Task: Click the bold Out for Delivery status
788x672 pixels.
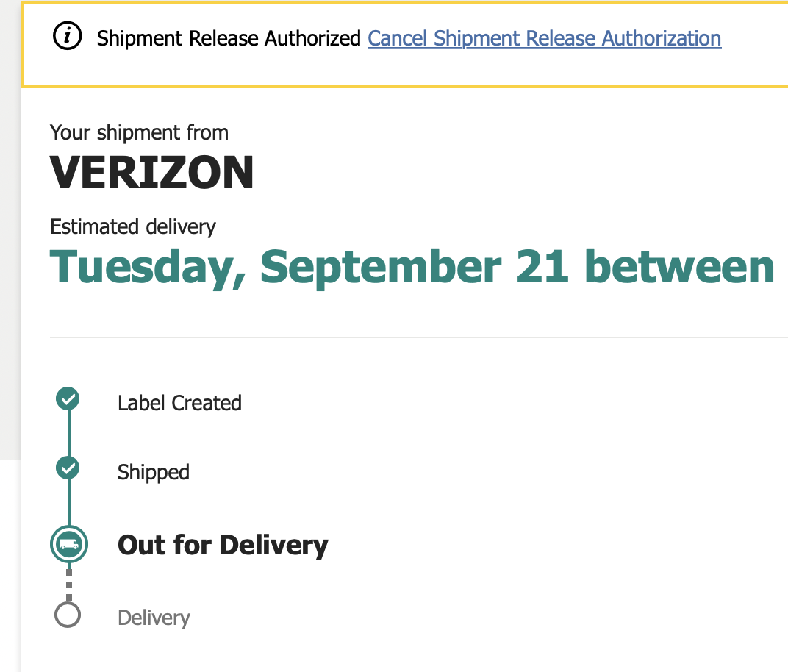Action: click(223, 545)
